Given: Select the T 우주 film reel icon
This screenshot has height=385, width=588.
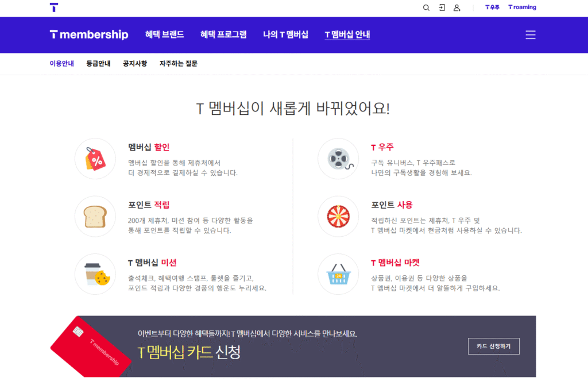Looking at the screenshot, I should click(338, 159).
